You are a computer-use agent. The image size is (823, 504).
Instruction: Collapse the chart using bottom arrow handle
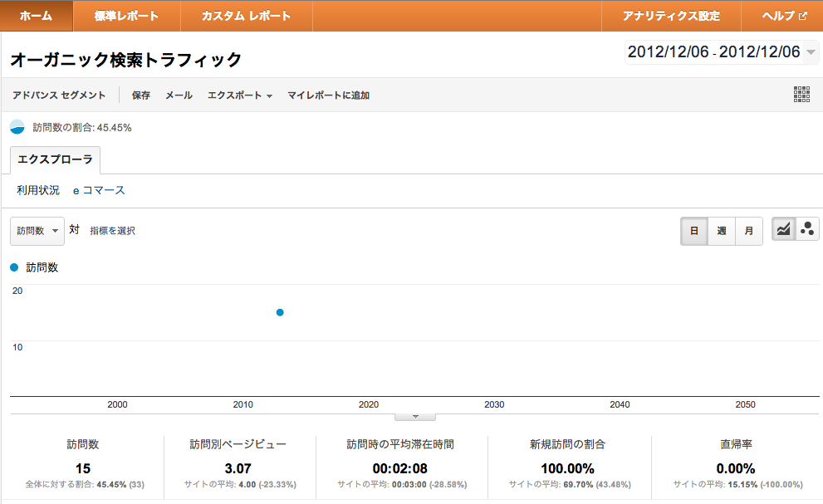click(x=416, y=417)
